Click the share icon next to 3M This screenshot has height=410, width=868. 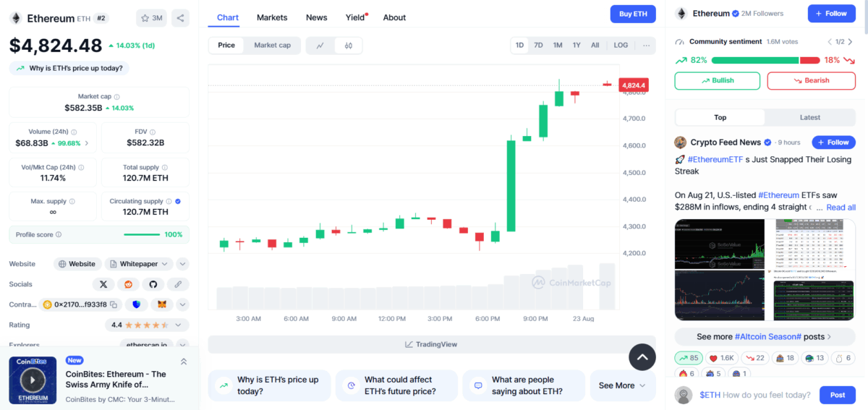pos(180,18)
